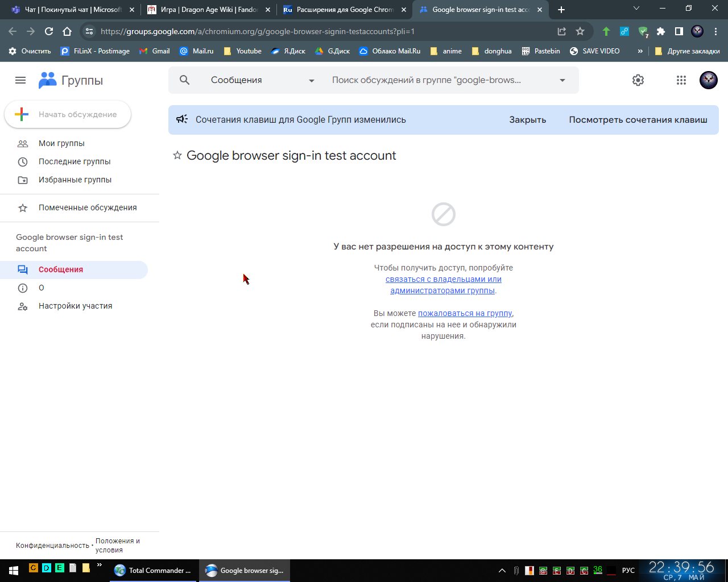This screenshot has height=582, width=728.
Task: Open the anime bookmarks folder
Action: (x=446, y=51)
